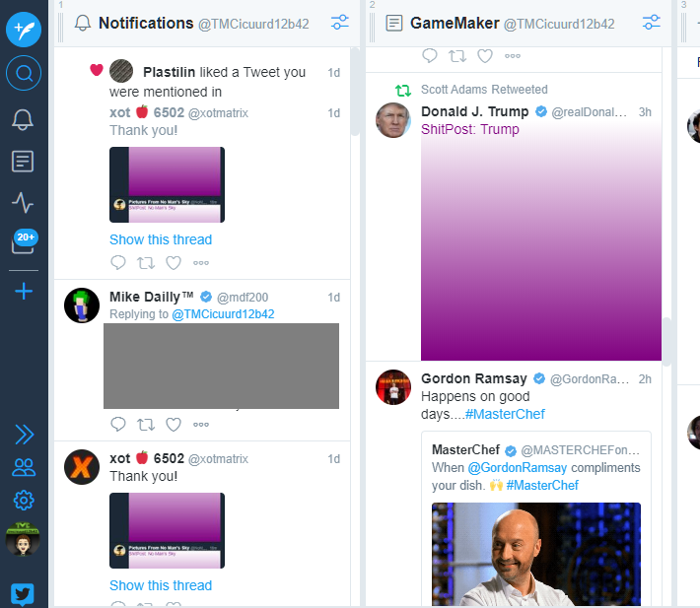Open the sidebar messages column showing the 20+ badge
700x608 pixels.
(x=24, y=241)
